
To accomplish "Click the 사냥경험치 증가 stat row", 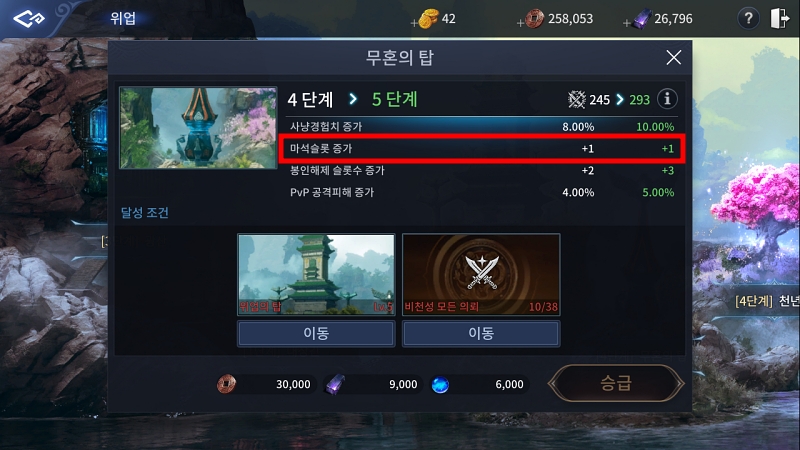I will tap(482, 127).
